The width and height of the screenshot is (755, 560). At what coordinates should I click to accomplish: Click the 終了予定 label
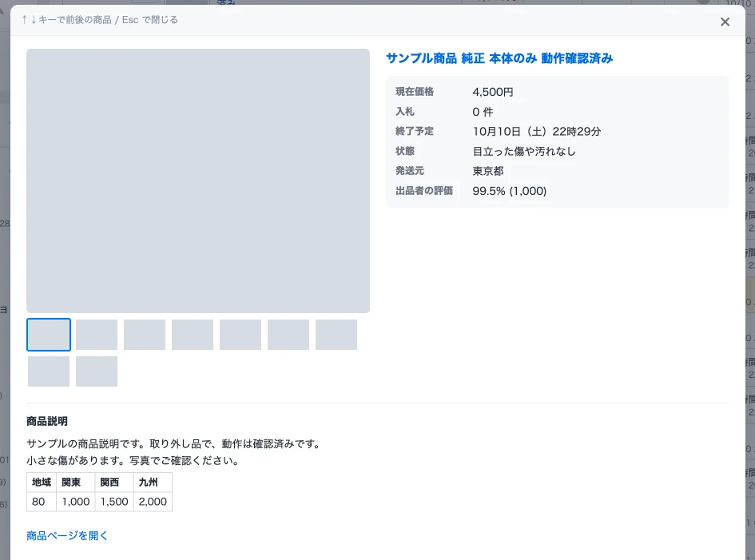click(415, 131)
